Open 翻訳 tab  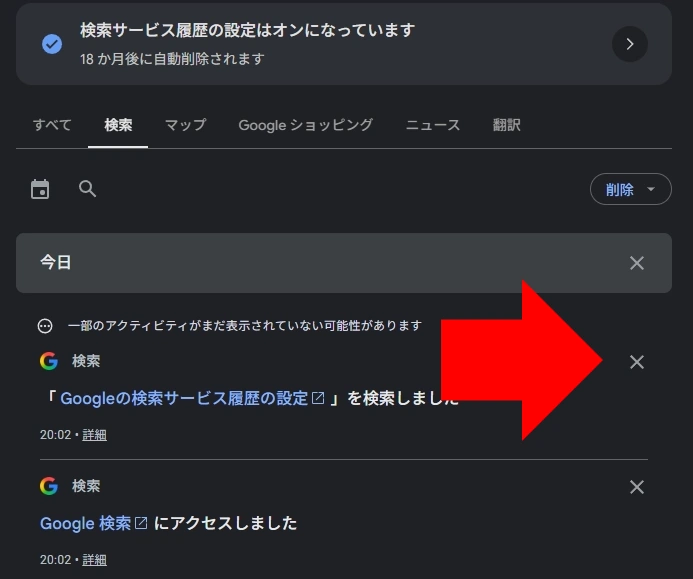pos(506,125)
